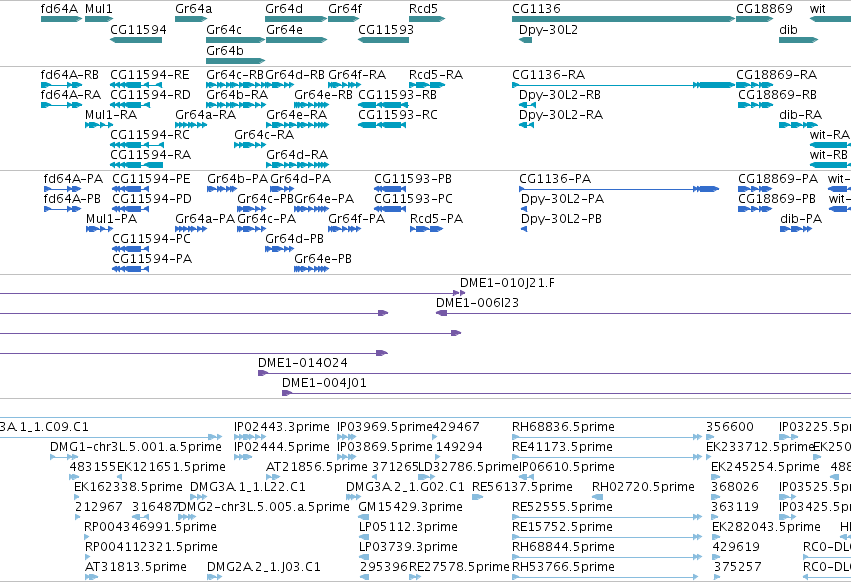This screenshot has height=582, width=851.
Task: Click protein Mul1-PA
Action: click(x=99, y=229)
